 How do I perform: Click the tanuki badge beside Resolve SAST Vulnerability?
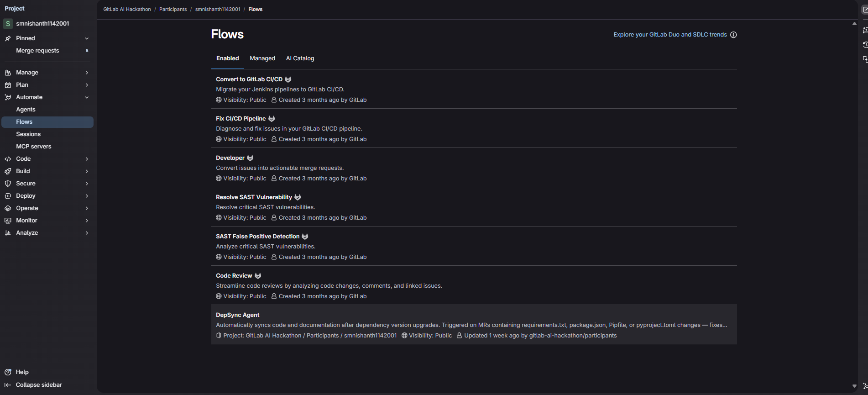(x=298, y=197)
